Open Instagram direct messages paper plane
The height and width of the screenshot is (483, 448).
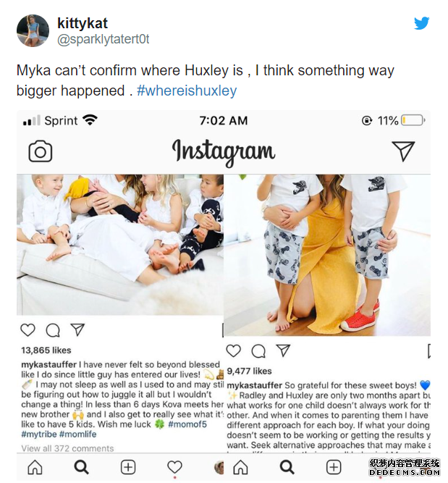tap(403, 151)
